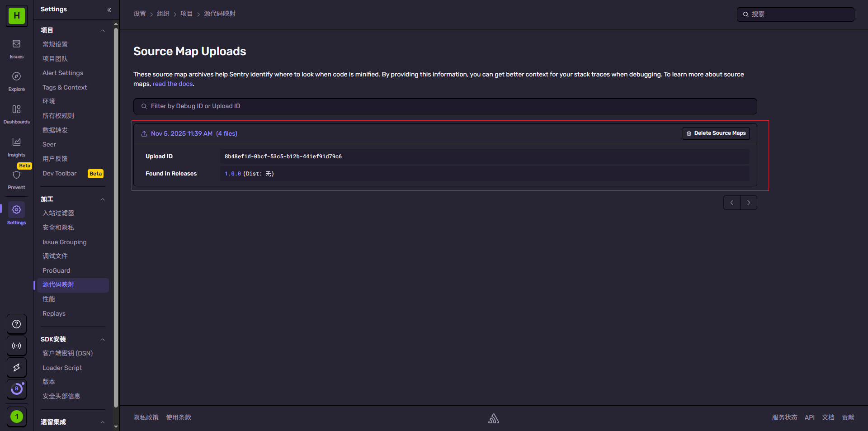The height and width of the screenshot is (431, 868).
Task: Go to Dashboards in the sidebar
Action: [x=16, y=114]
